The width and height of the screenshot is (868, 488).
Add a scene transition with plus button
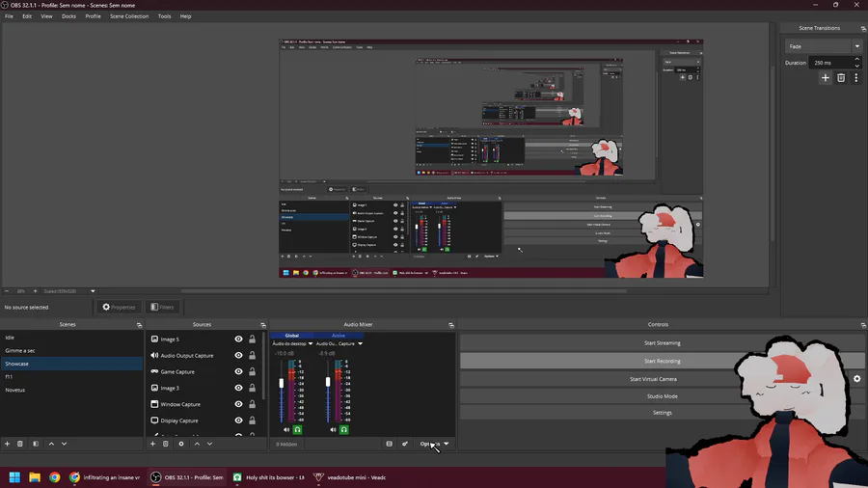click(x=826, y=78)
